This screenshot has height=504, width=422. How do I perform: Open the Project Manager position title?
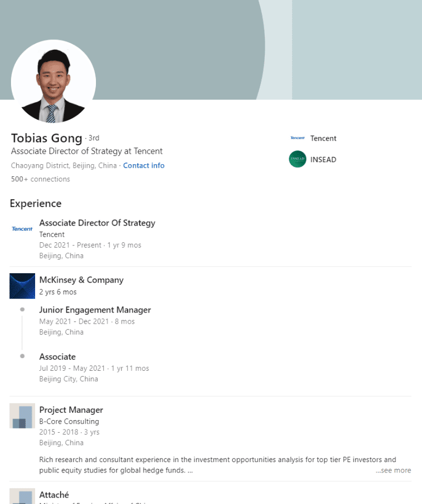[71, 410]
